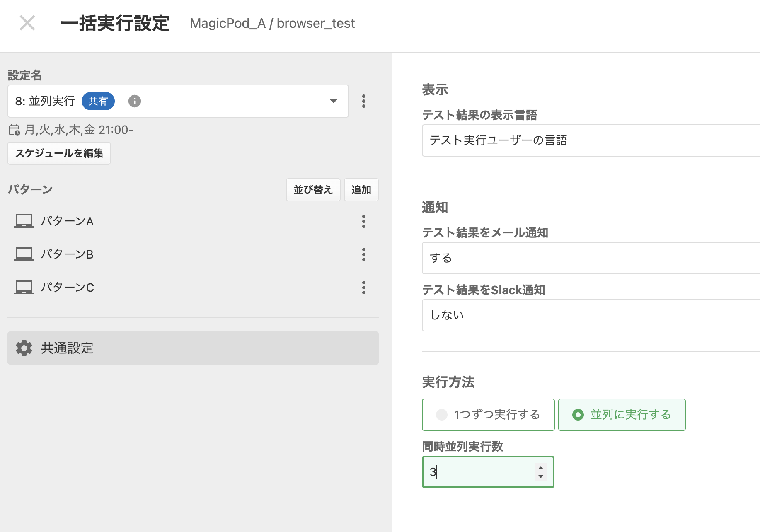Click the laptop icon of パターンB
The width and height of the screenshot is (760, 532).
[24, 254]
